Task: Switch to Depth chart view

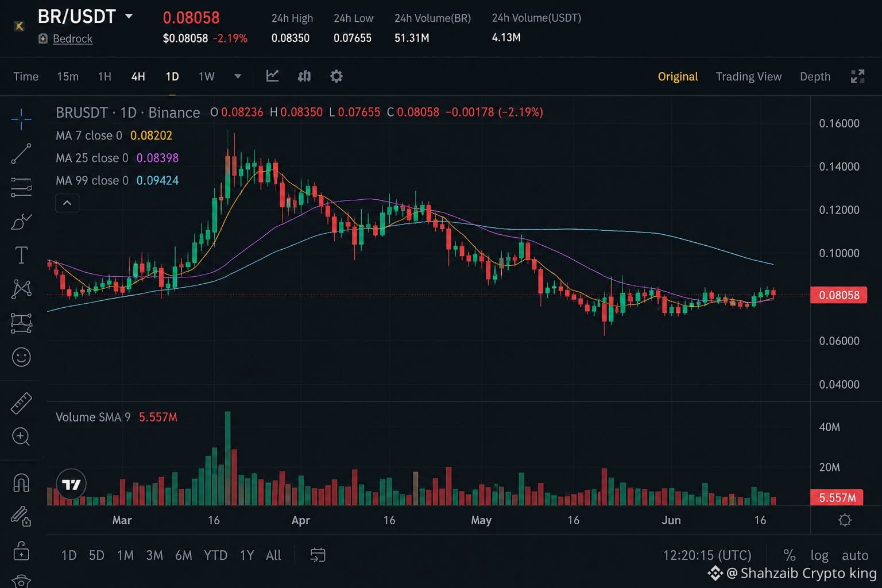Action: tap(815, 76)
